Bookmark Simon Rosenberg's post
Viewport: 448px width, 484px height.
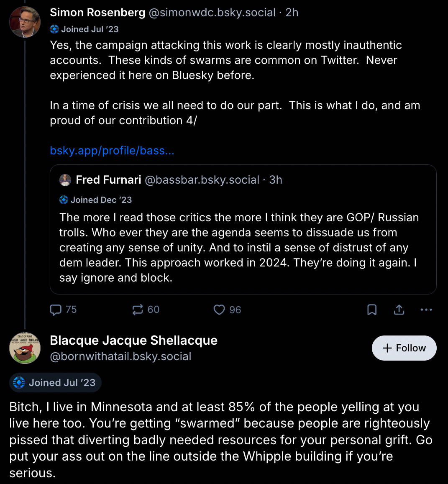(372, 310)
